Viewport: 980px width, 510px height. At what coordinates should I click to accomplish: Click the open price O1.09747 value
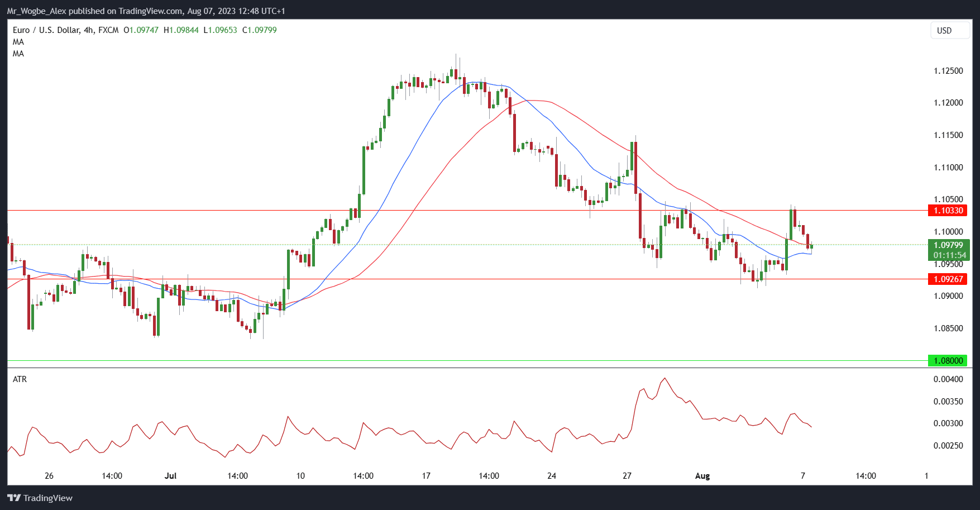pos(141,30)
